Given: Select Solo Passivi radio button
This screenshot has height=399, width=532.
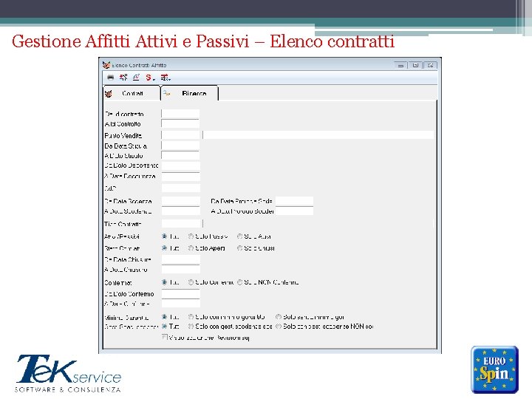Looking at the screenshot, I should tap(191, 236).
